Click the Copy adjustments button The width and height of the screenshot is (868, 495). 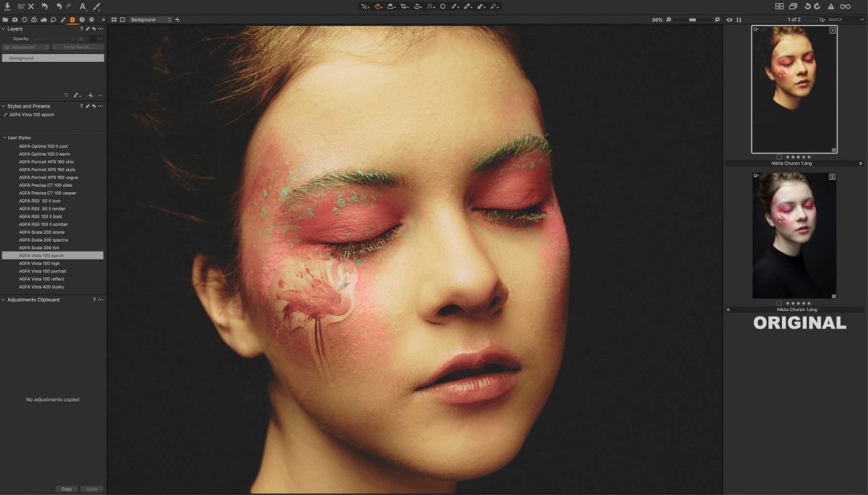click(67, 489)
